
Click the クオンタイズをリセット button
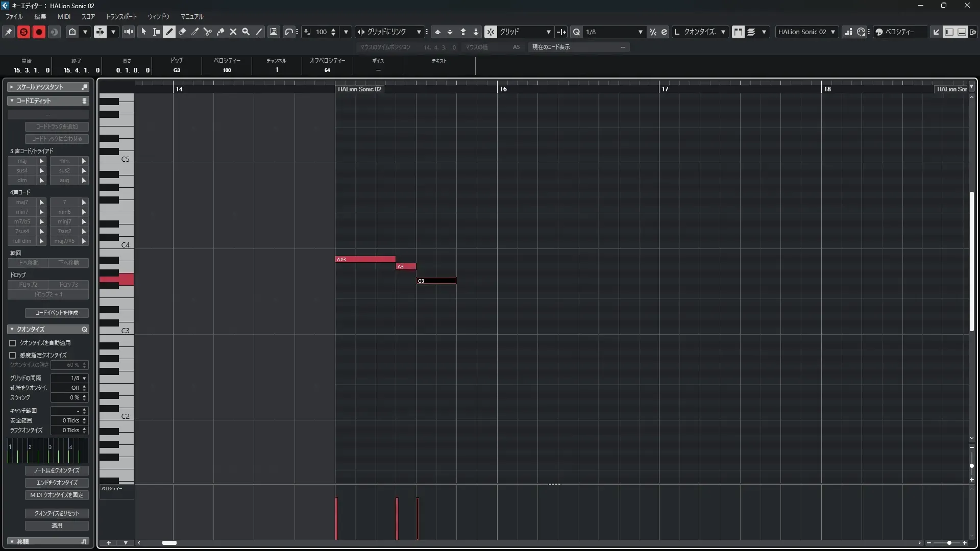pos(57,513)
